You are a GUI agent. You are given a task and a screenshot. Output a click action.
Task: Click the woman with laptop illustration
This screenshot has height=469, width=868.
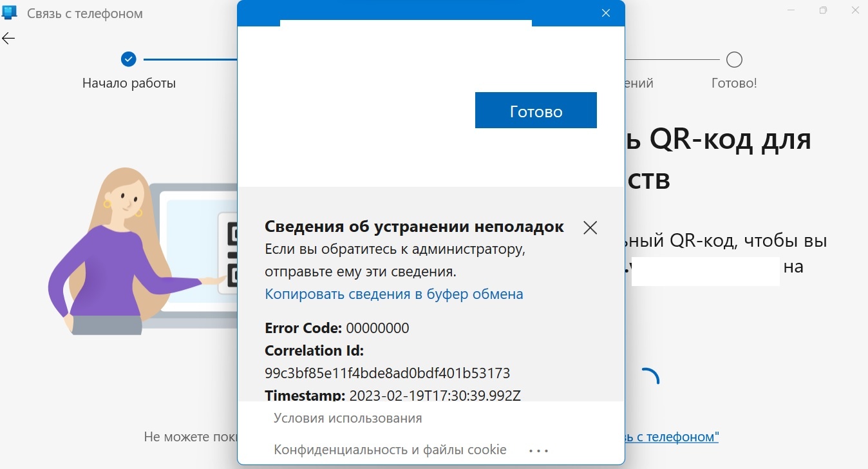(x=143, y=251)
